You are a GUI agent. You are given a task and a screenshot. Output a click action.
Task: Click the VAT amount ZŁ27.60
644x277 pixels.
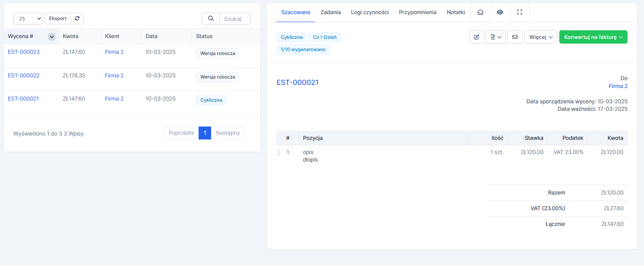tap(614, 208)
